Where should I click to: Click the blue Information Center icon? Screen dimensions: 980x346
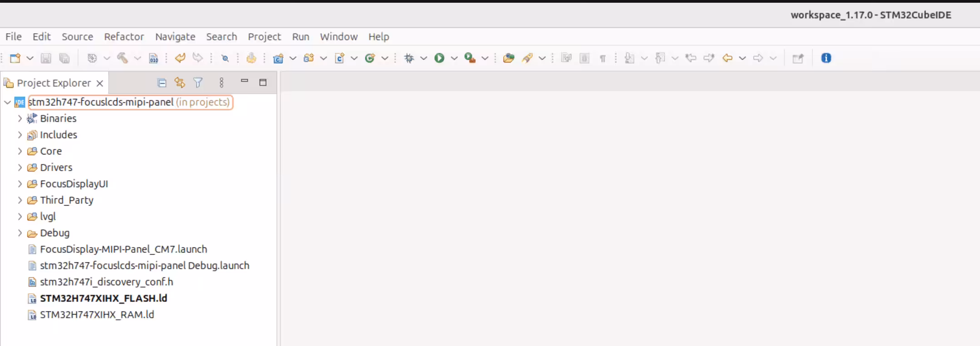tap(826, 58)
